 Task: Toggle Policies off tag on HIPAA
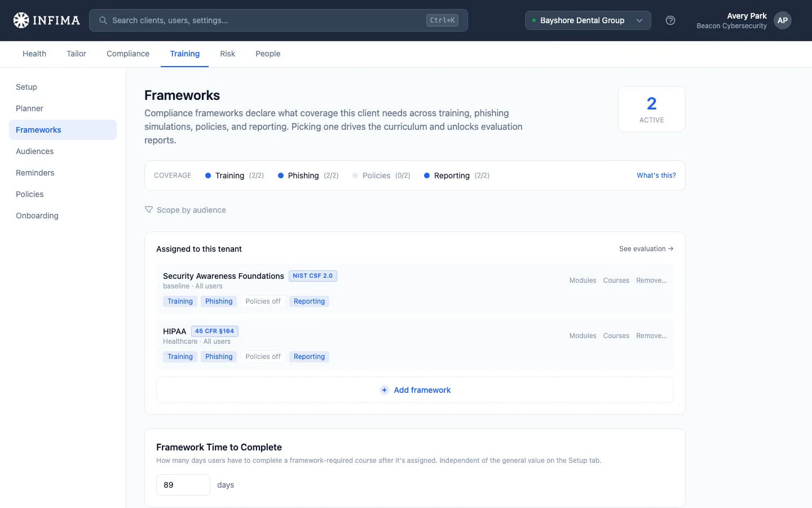(263, 357)
